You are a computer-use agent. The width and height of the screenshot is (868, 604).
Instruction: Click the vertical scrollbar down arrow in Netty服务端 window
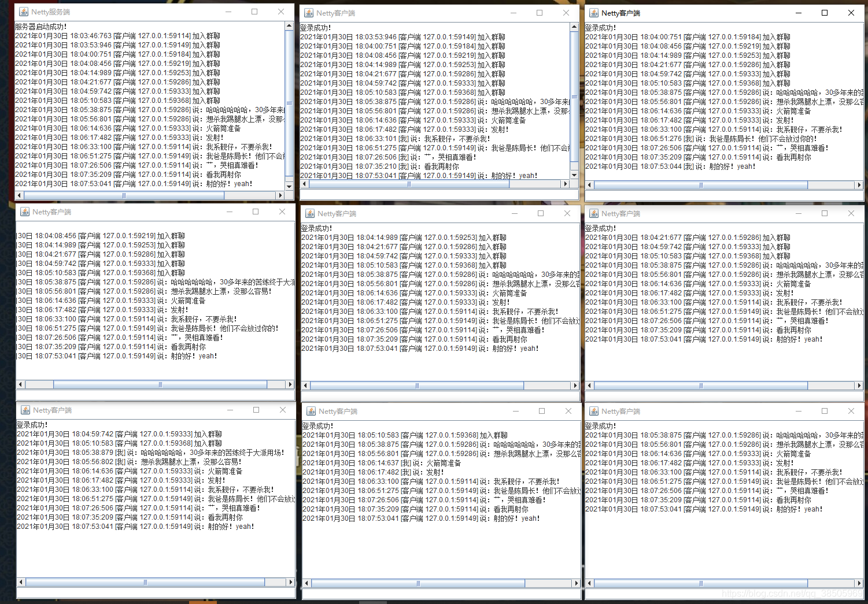pos(289,186)
